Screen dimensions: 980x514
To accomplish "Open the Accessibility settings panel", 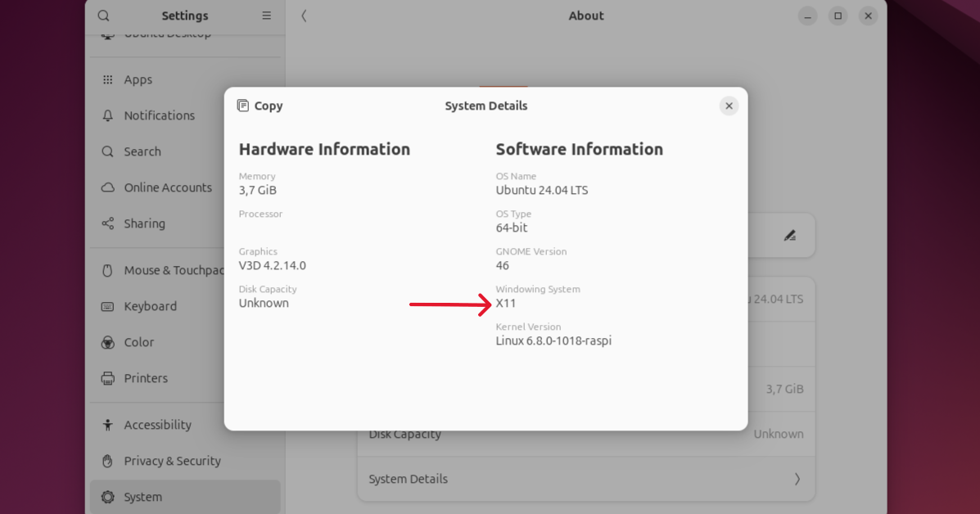I will pyautogui.click(x=157, y=425).
